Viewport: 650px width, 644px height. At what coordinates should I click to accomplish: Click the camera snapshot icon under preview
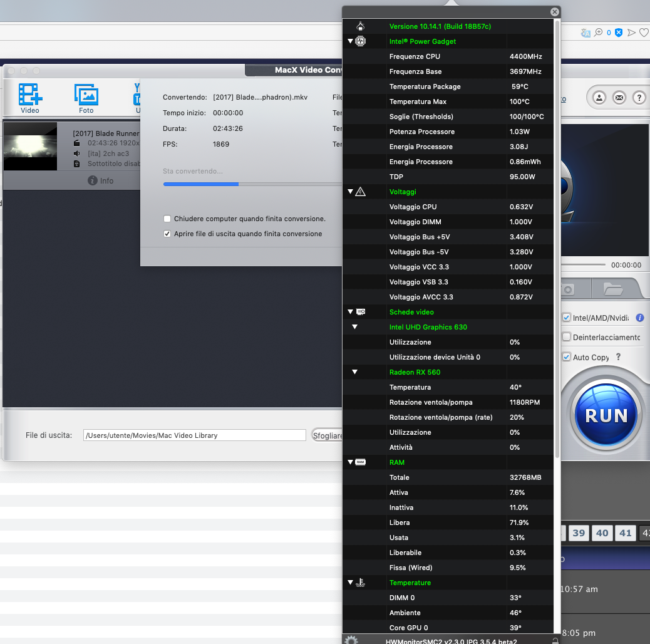[567, 289]
